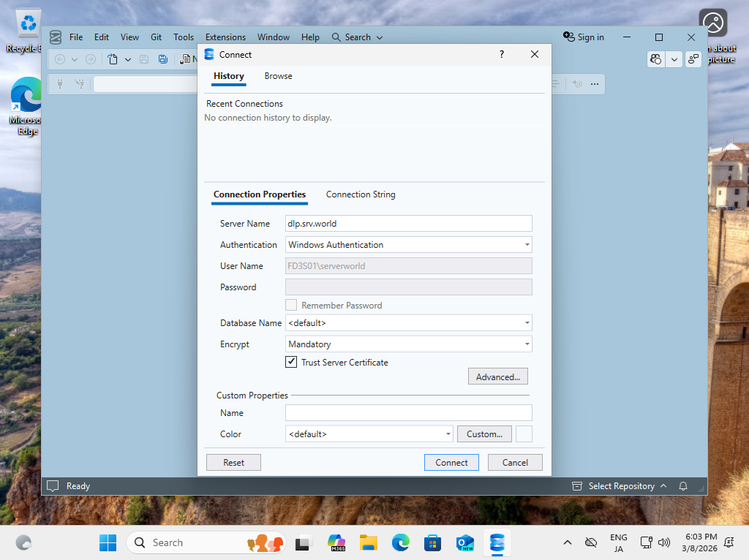Click the Connect button
This screenshot has width=749, height=560.
pos(451,462)
